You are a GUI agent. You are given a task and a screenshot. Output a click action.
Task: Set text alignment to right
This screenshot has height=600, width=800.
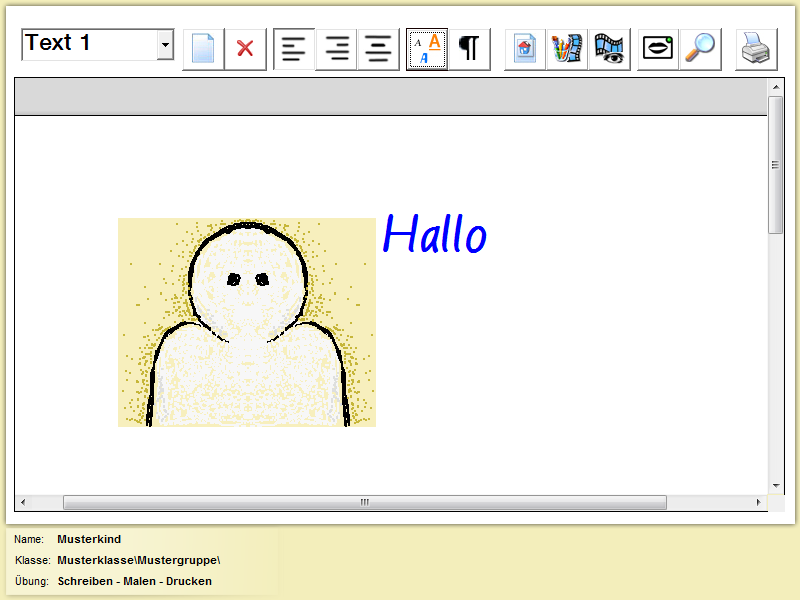pyautogui.click(x=336, y=48)
